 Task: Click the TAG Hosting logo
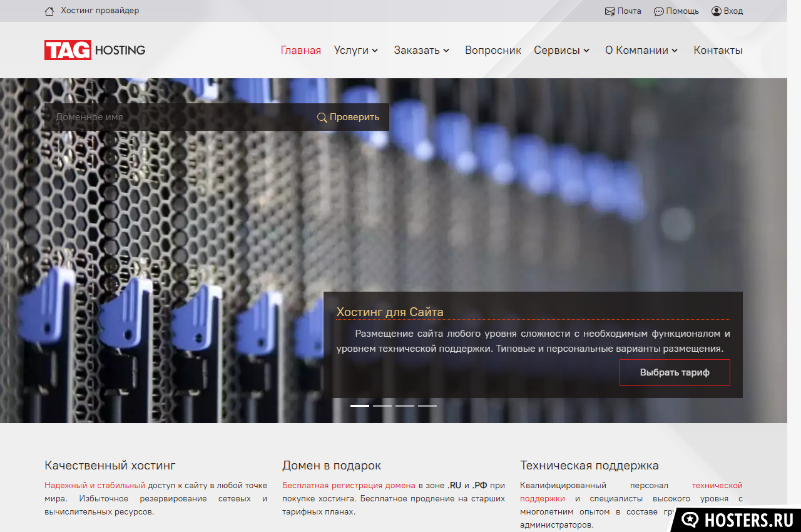click(x=94, y=50)
